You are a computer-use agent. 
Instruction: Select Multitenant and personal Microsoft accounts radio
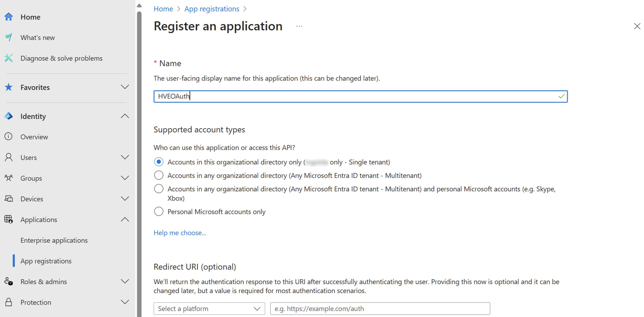pyautogui.click(x=159, y=189)
